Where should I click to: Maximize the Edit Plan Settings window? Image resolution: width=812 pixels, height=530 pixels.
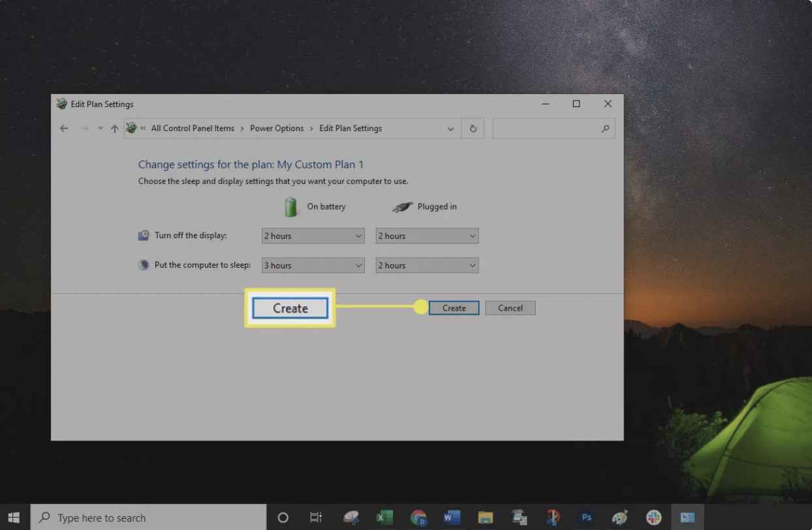[576, 104]
